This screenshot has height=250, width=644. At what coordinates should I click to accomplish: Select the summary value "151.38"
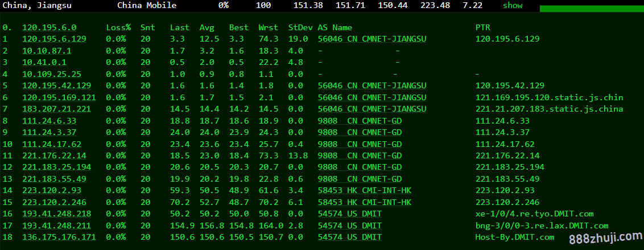pos(308,5)
